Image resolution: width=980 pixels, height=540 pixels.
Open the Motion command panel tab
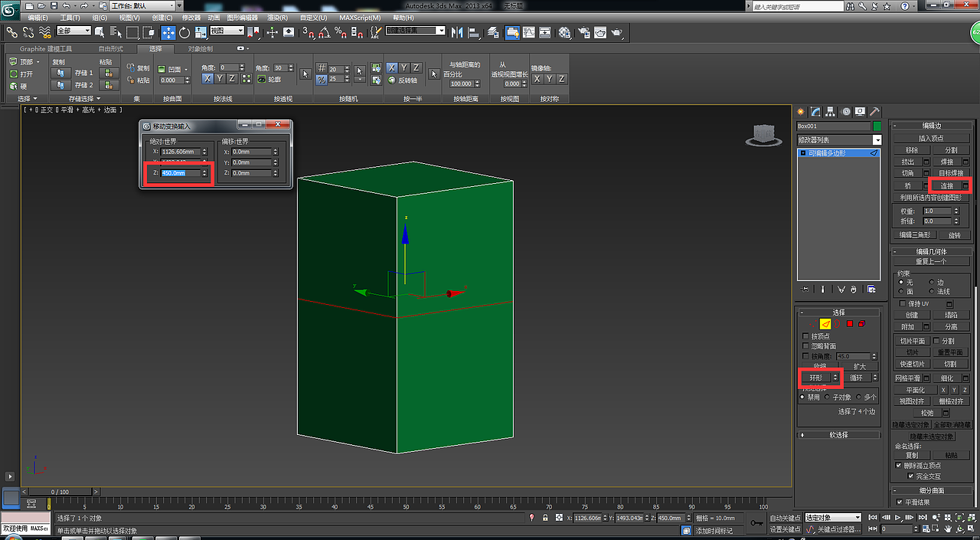coord(846,111)
